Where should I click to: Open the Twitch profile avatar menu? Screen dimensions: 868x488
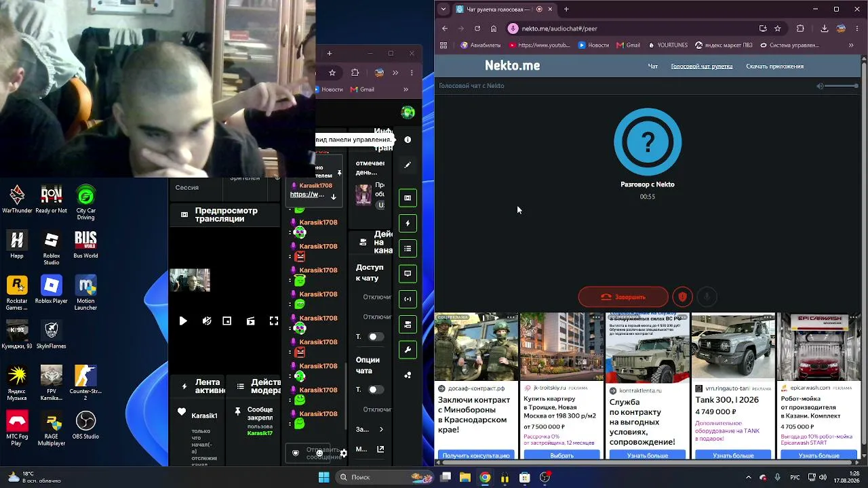pos(408,113)
